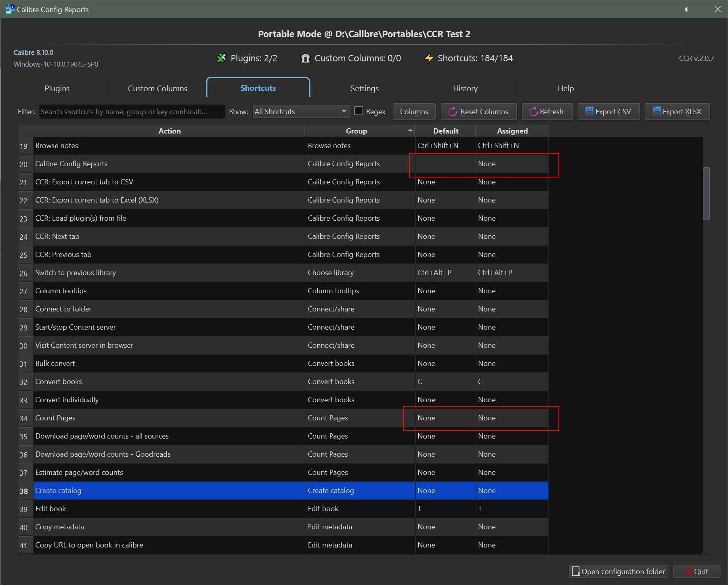Sort by the Assigned column header
This screenshot has height=585, width=728.
[512, 131]
